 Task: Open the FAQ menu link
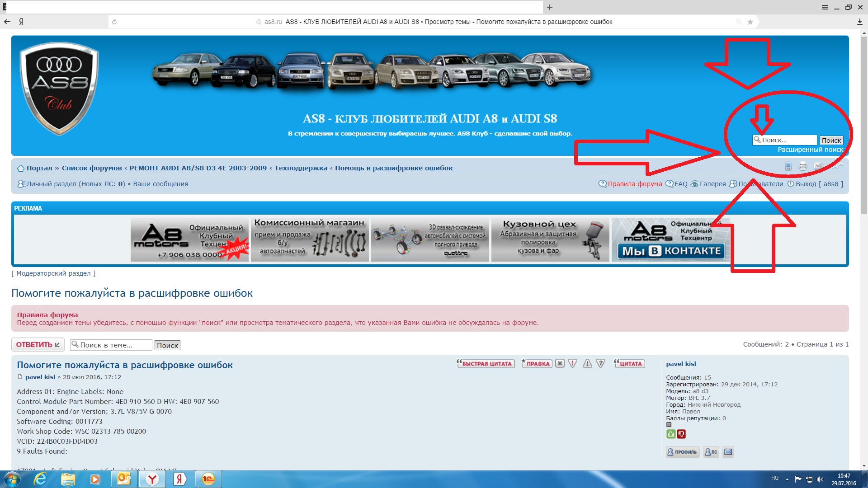680,184
